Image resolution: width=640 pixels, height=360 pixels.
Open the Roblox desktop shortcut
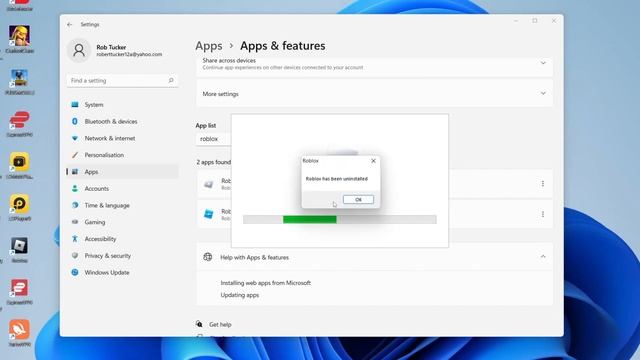point(19,249)
